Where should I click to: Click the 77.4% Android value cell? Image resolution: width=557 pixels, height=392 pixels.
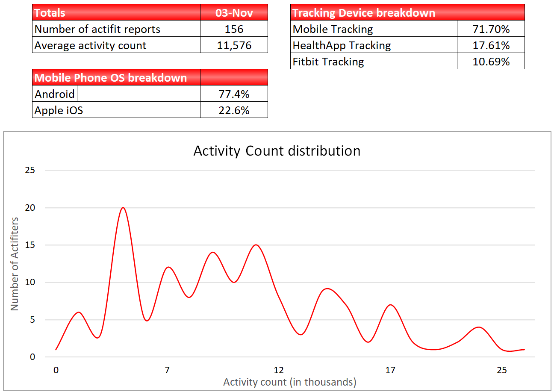234,94
